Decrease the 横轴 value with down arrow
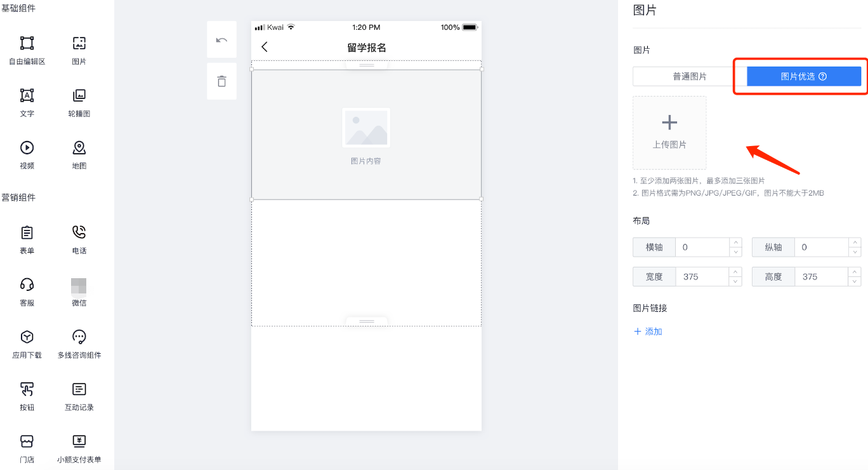 (x=736, y=252)
